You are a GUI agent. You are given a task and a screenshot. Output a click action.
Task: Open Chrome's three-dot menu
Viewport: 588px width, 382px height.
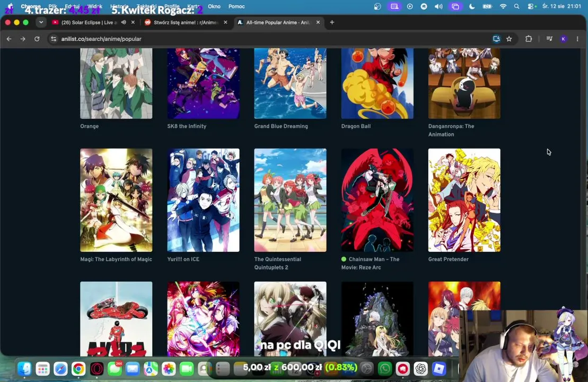(x=577, y=39)
